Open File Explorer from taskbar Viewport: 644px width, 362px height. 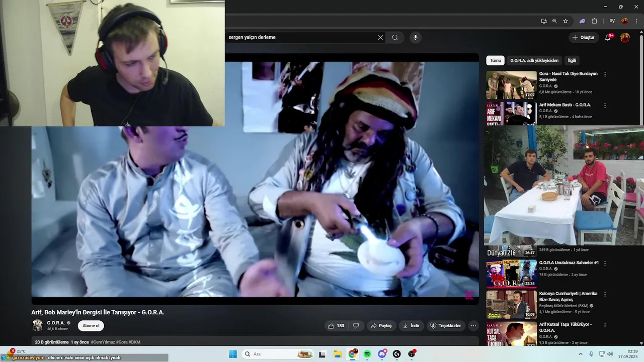tap(338, 354)
